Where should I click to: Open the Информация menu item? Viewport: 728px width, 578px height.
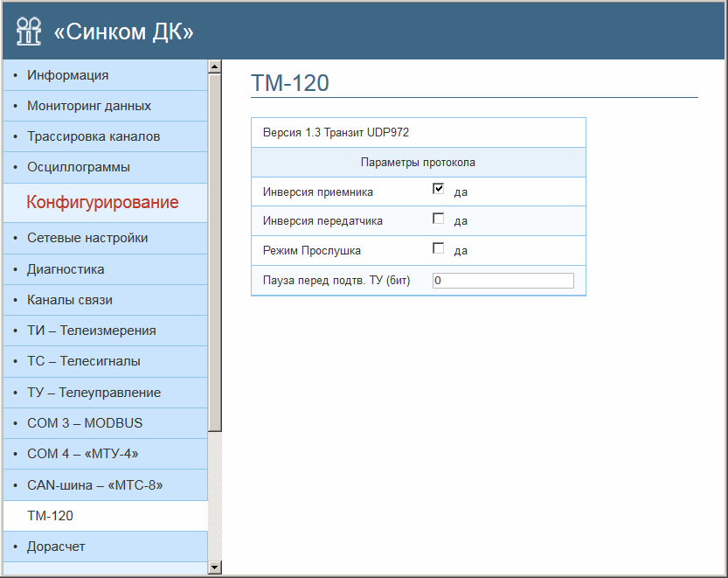68,75
